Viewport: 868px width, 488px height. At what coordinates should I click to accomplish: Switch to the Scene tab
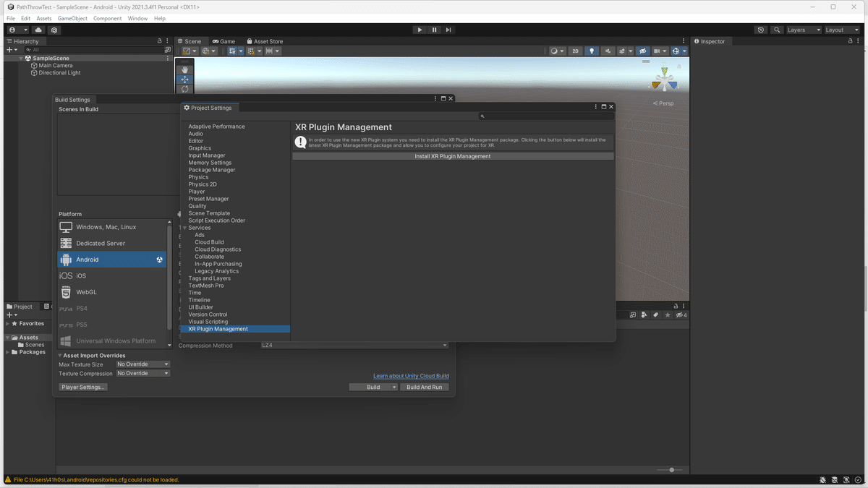190,41
